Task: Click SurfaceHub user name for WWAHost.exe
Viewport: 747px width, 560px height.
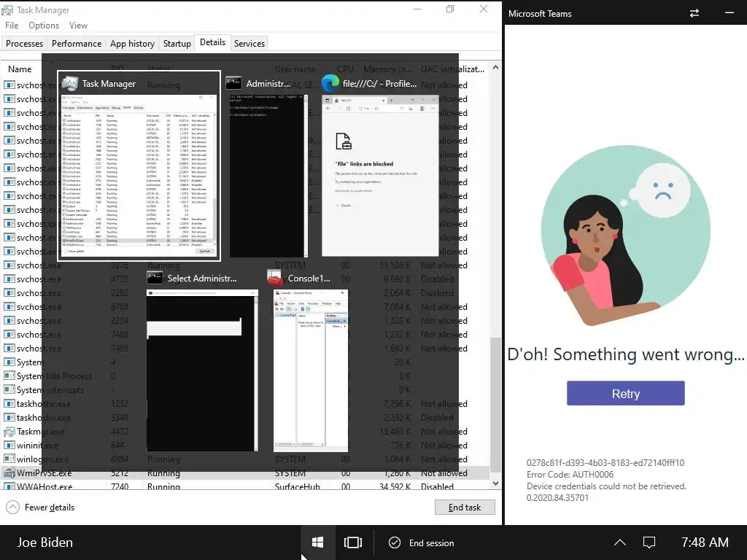Action: point(298,486)
